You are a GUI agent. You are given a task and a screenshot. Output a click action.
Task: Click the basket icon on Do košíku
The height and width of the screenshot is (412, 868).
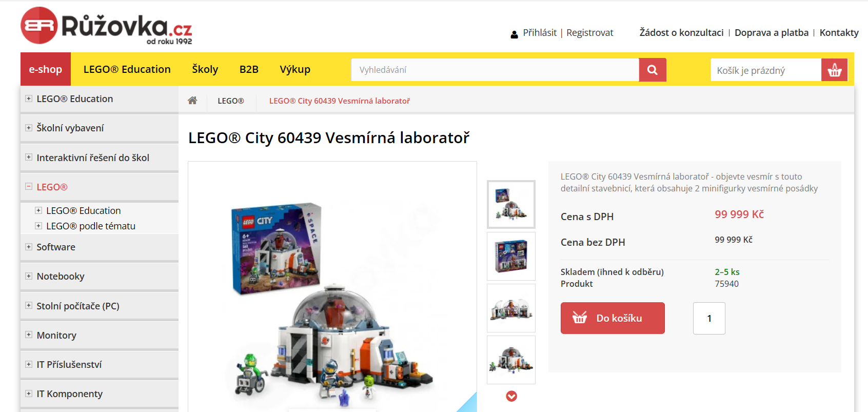click(x=580, y=318)
